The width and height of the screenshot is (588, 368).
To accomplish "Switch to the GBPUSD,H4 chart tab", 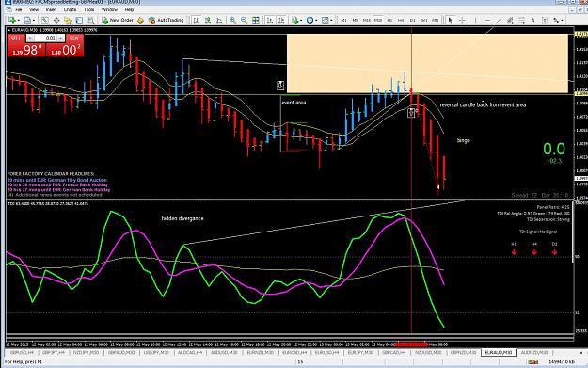I will point(22,353).
